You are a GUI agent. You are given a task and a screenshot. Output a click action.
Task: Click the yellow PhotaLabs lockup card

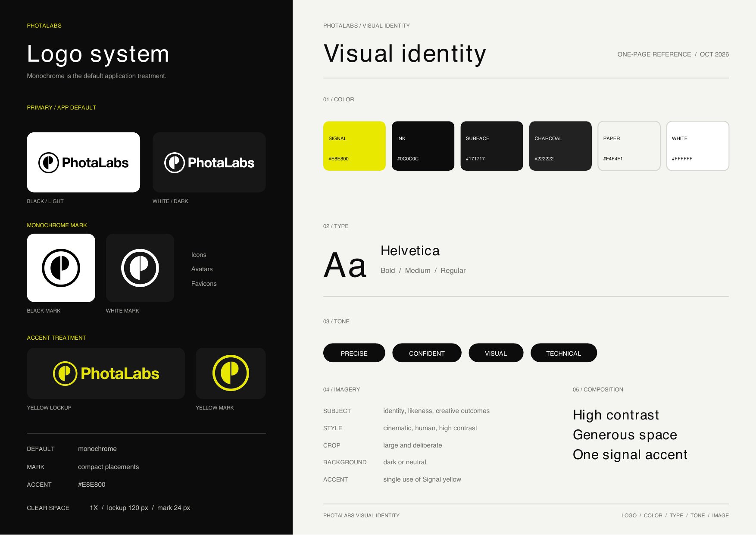coord(106,373)
